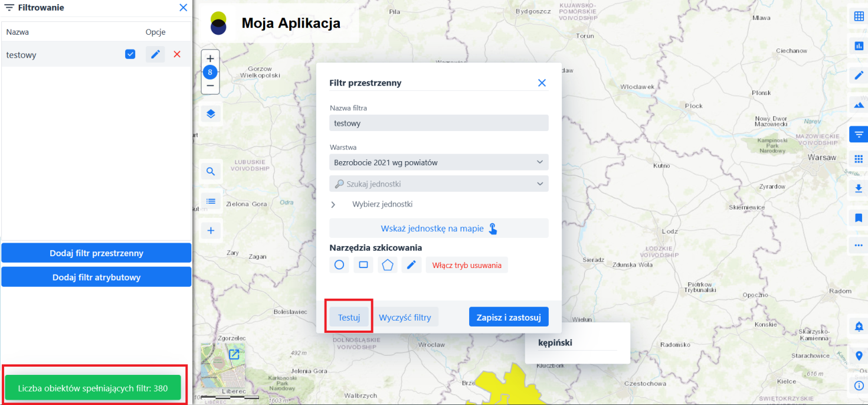This screenshot has width=868, height=405.
Task: Click the map search magnifier icon
Action: point(211,172)
